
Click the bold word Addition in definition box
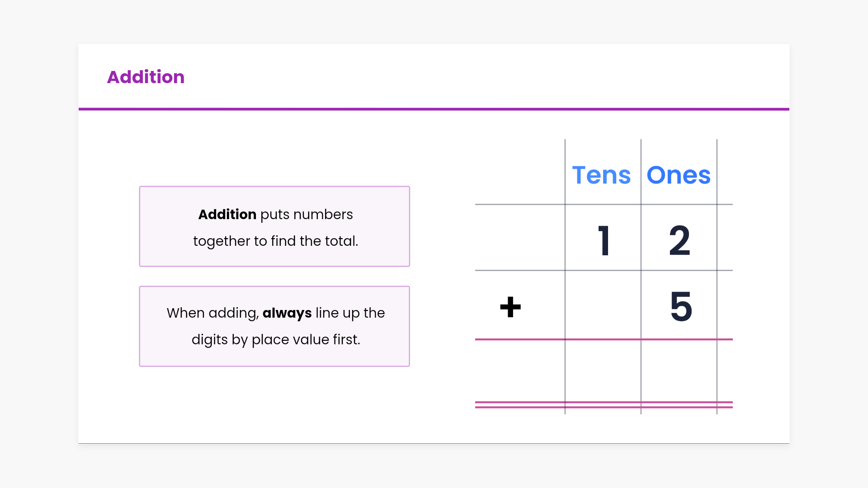227,214
